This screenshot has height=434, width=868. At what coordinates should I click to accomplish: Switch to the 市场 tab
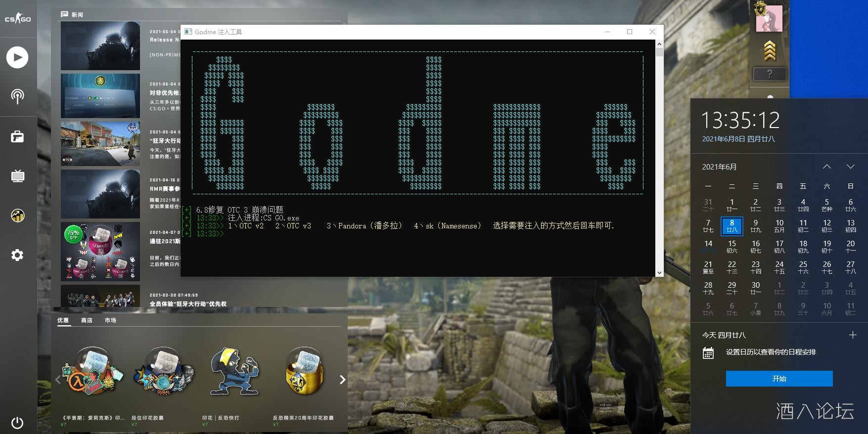pos(110,320)
